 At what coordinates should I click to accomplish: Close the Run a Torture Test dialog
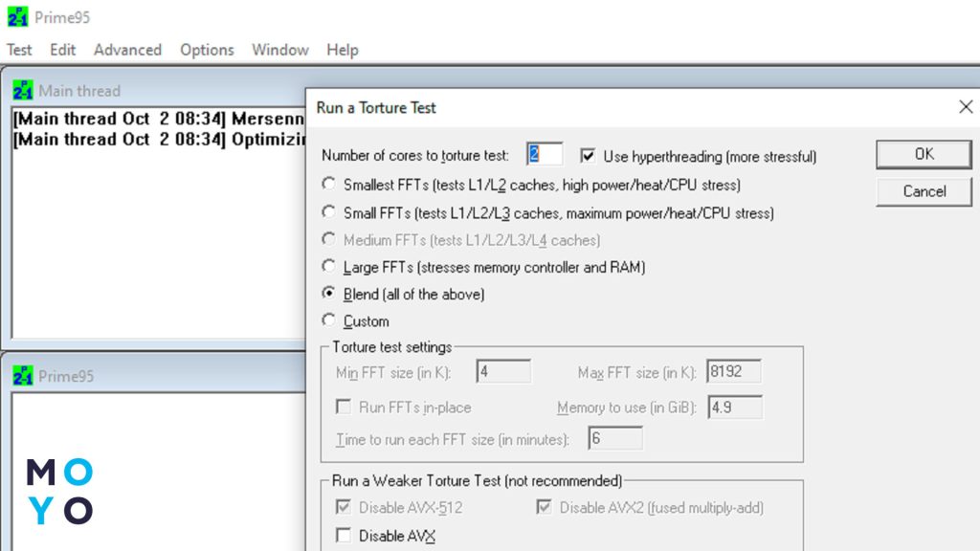click(x=966, y=107)
